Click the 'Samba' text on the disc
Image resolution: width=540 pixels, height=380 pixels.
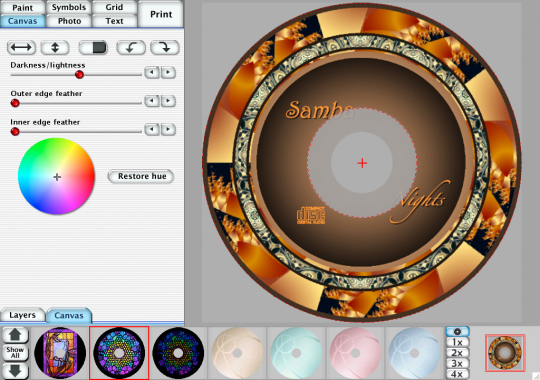319,110
